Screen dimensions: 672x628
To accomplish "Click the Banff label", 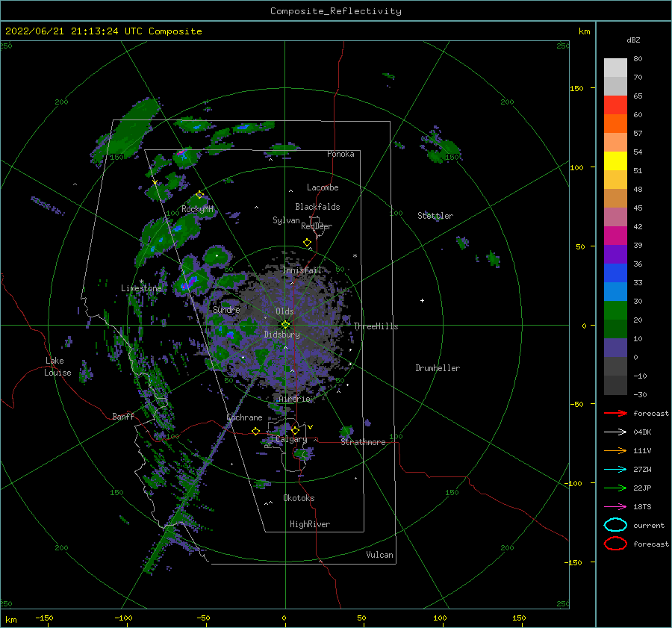I will click(123, 416).
